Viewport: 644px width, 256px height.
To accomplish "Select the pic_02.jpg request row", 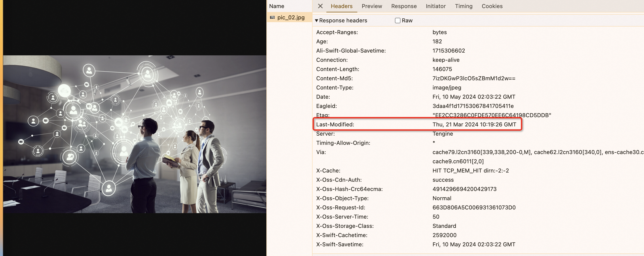I will (291, 18).
